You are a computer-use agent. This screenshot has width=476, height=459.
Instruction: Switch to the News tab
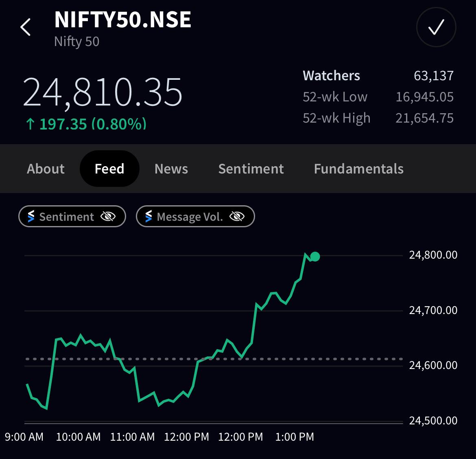point(171,169)
